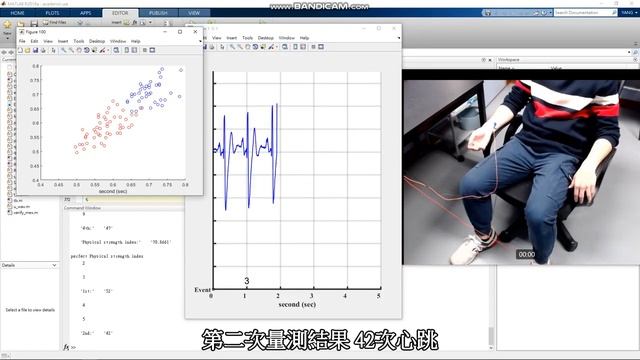
Task: Select Rotate 3D tool in Figure 100 toolbar
Action: click(87, 50)
